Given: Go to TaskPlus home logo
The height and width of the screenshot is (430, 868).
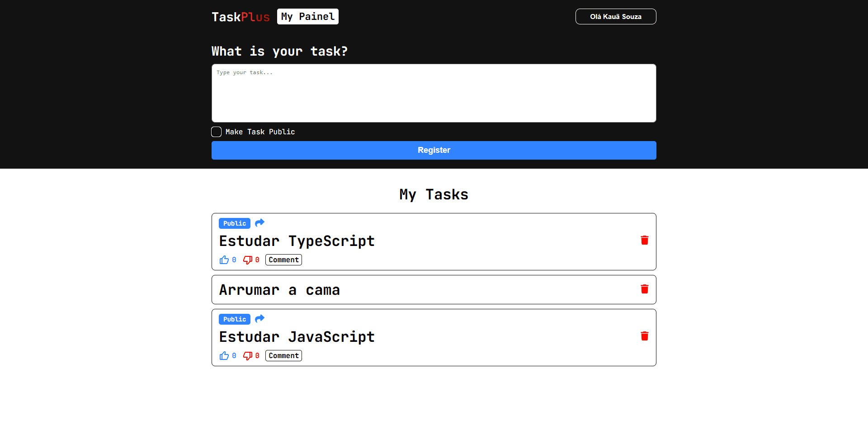Looking at the screenshot, I should point(241,17).
